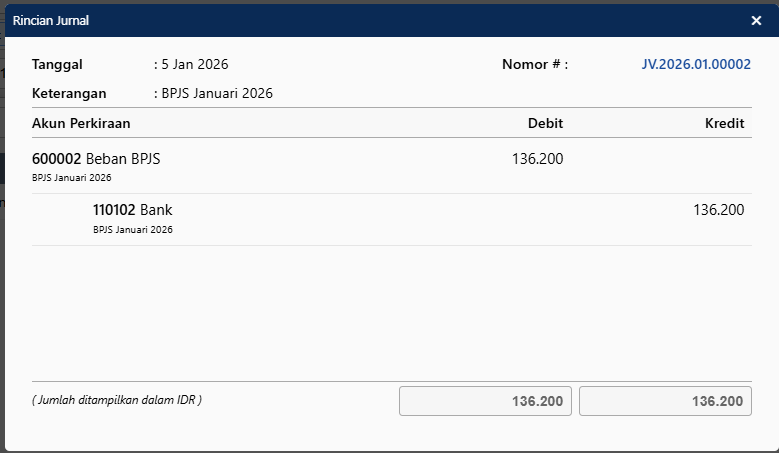Focus the total kredit field
This screenshot has width=779, height=453.
665,401
